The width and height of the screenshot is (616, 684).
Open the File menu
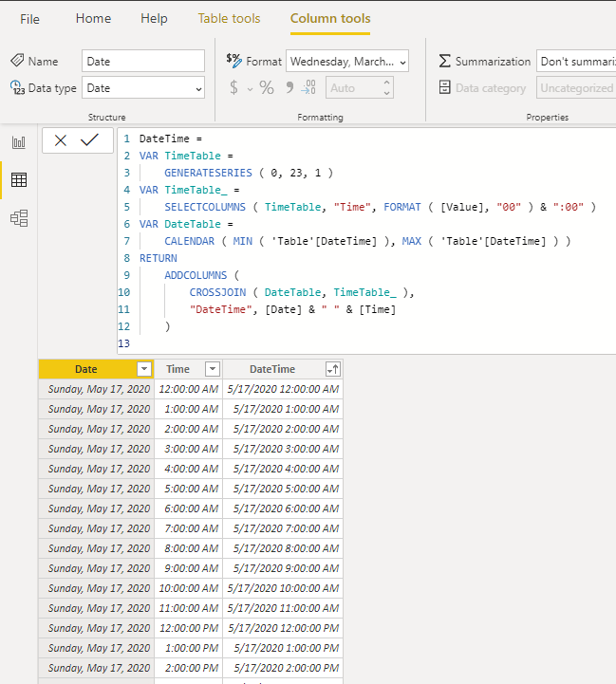29,19
